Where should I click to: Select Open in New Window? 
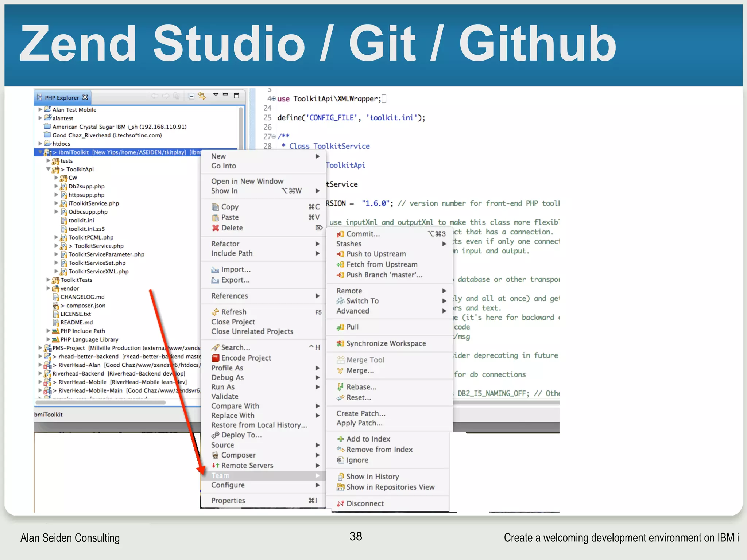263,181
